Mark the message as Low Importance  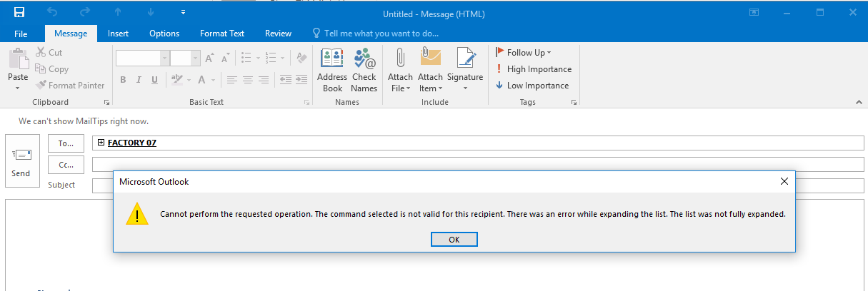532,86
